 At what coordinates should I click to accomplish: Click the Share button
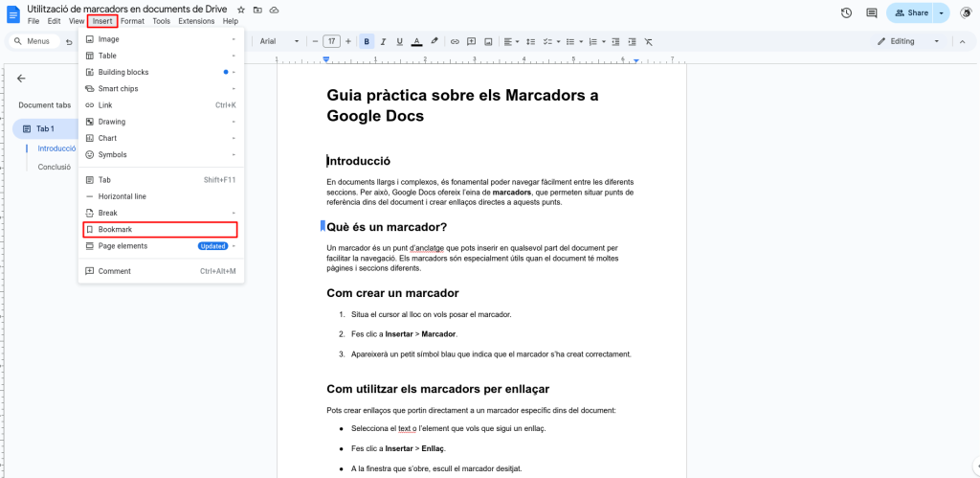point(910,12)
